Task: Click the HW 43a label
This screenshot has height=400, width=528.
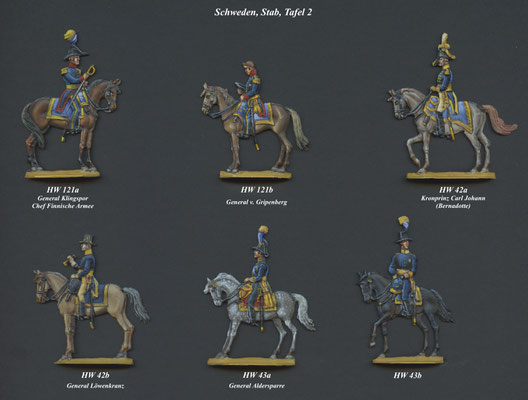Action: tap(257, 375)
